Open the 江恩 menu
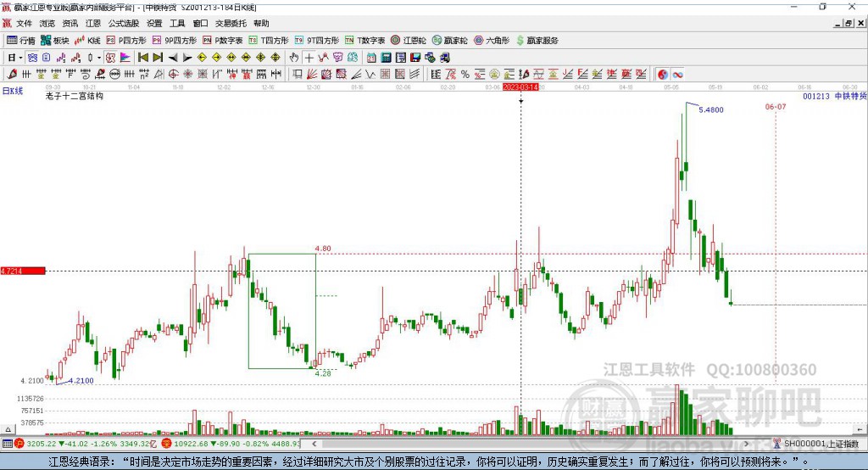This screenshot has width=868, height=470. (93, 23)
